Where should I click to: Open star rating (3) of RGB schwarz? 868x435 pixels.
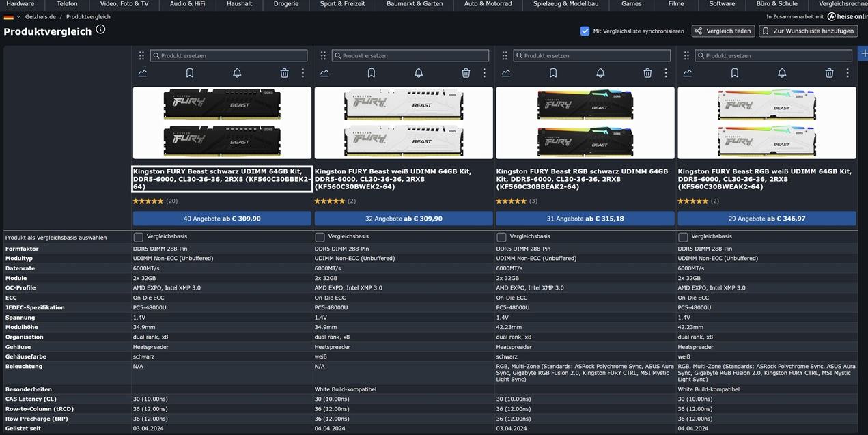(x=517, y=201)
